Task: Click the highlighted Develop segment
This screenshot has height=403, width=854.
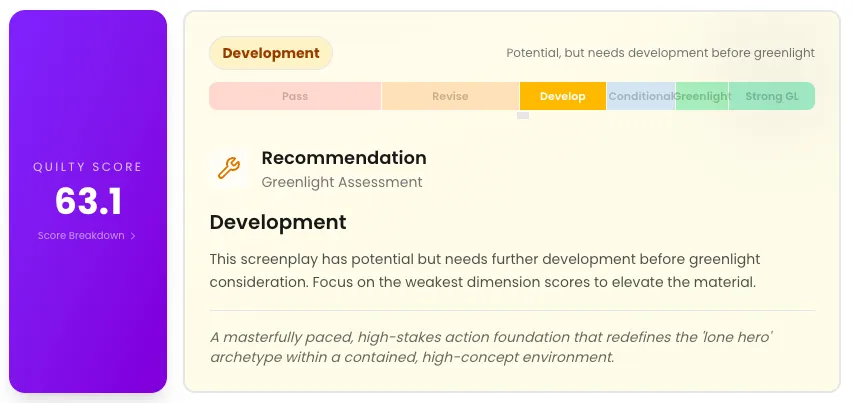Action: click(x=562, y=97)
